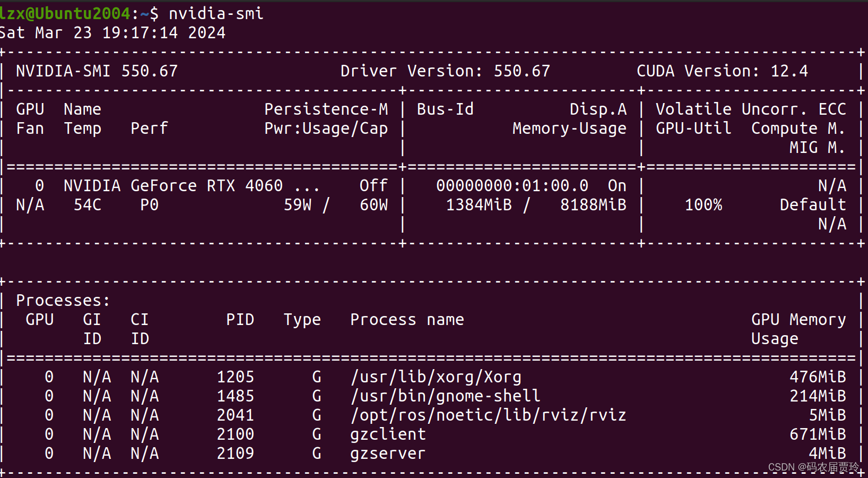Click PID '1485' in process table
Viewport: 868px width, 478px height.
235,396
